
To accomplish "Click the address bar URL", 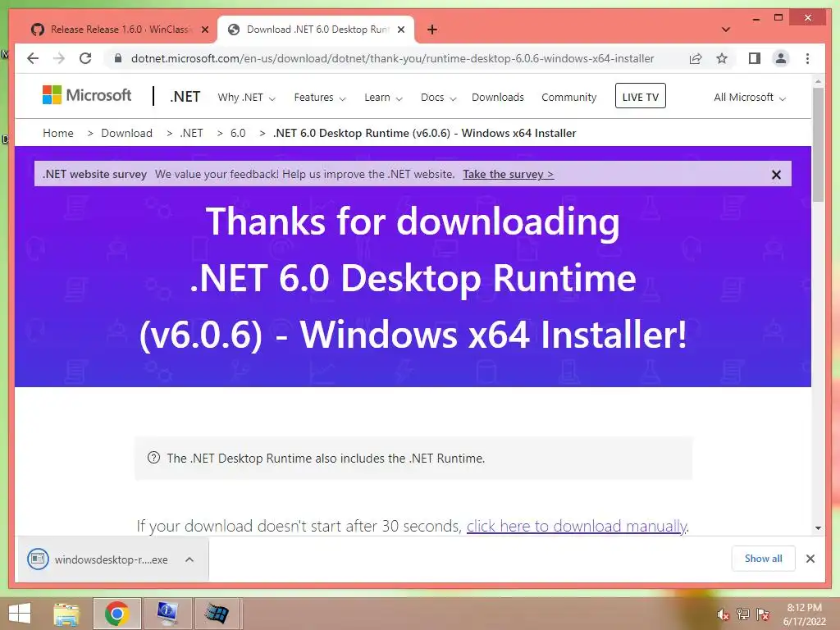I will (x=392, y=58).
